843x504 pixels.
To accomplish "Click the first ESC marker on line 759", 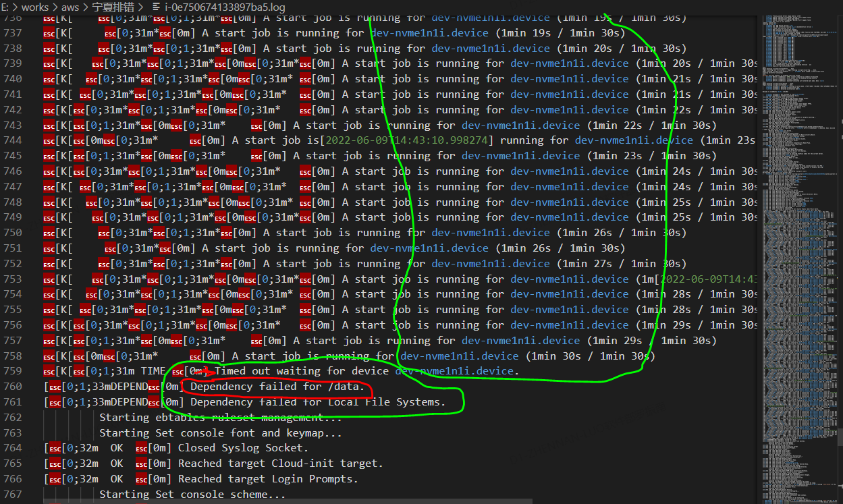I will click(x=49, y=371).
